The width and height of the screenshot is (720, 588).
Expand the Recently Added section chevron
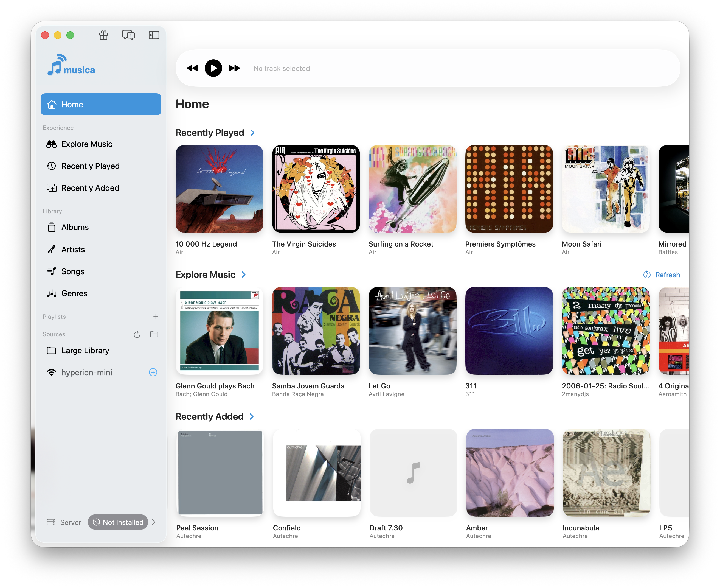click(x=252, y=417)
